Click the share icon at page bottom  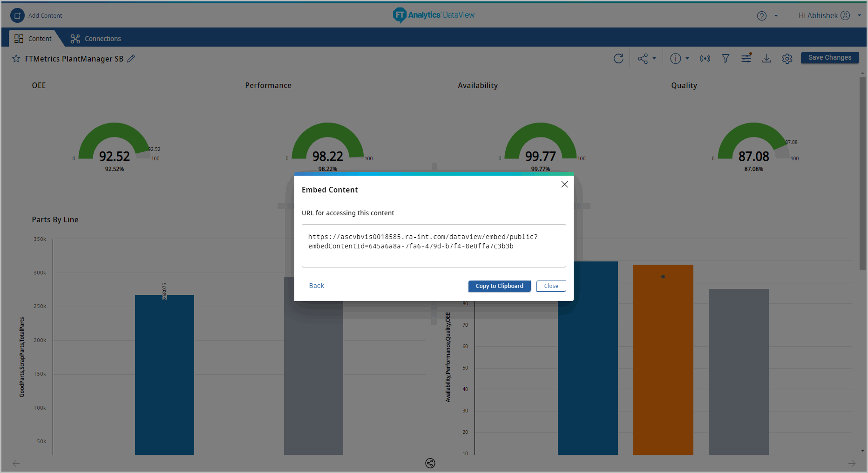[x=430, y=463]
